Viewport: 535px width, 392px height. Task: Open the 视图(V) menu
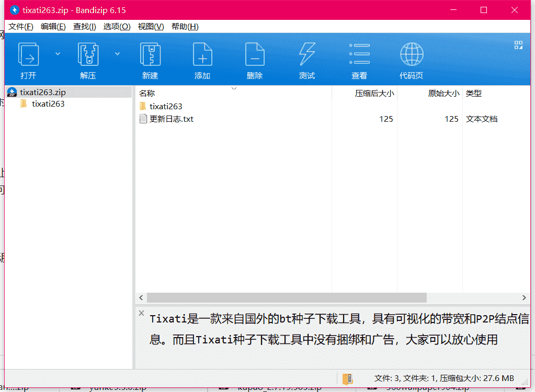(x=151, y=27)
